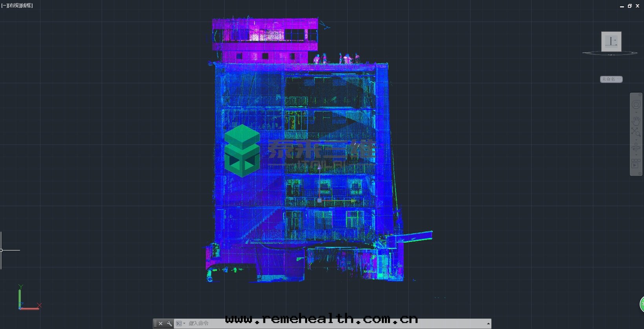Select the Pan hand tool
Screen dimensions: 644x329
click(636, 121)
